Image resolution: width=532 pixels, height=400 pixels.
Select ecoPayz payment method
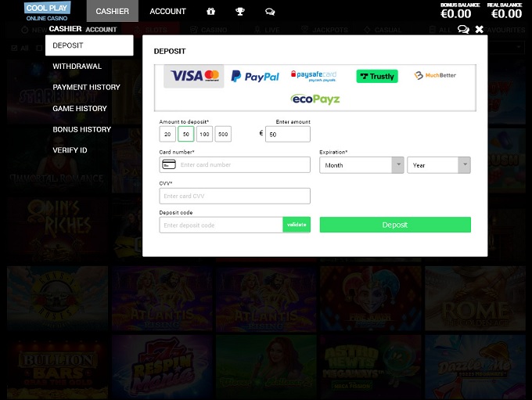[315, 99]
